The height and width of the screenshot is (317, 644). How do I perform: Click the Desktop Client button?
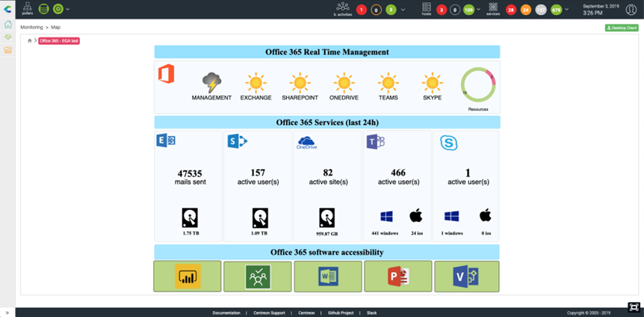tap(621, 28)
